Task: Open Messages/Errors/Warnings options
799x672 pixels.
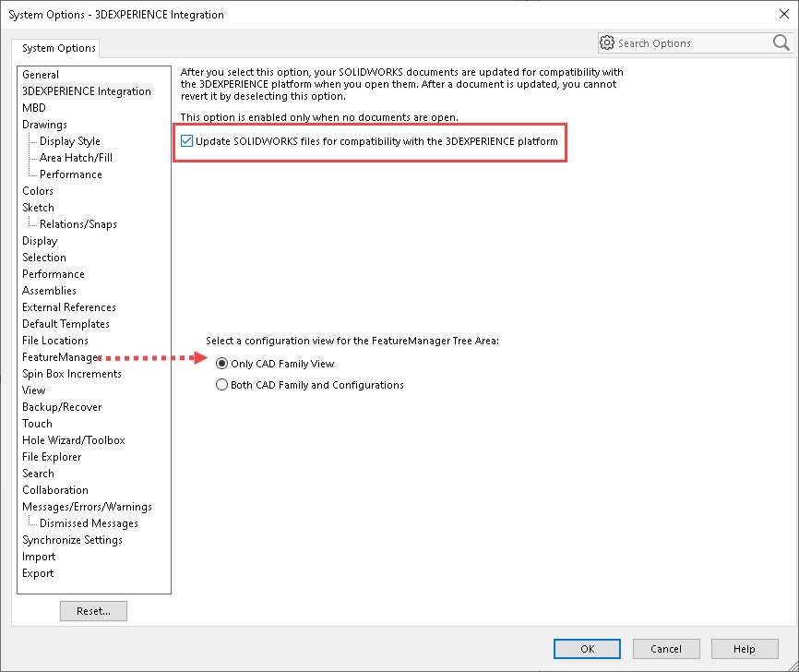Action: [87, 507]
